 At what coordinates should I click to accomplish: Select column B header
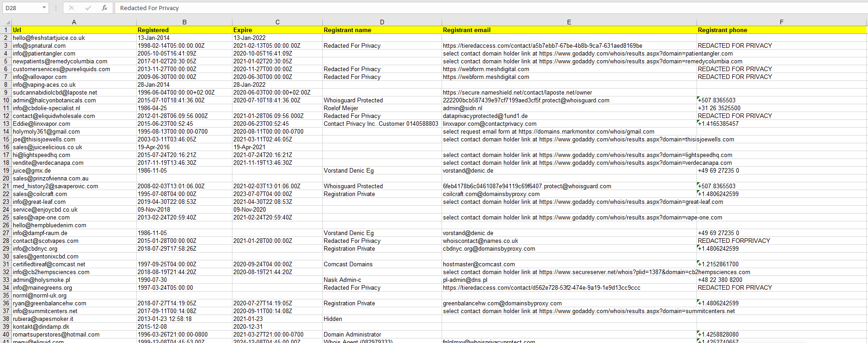tap(184, 22)
